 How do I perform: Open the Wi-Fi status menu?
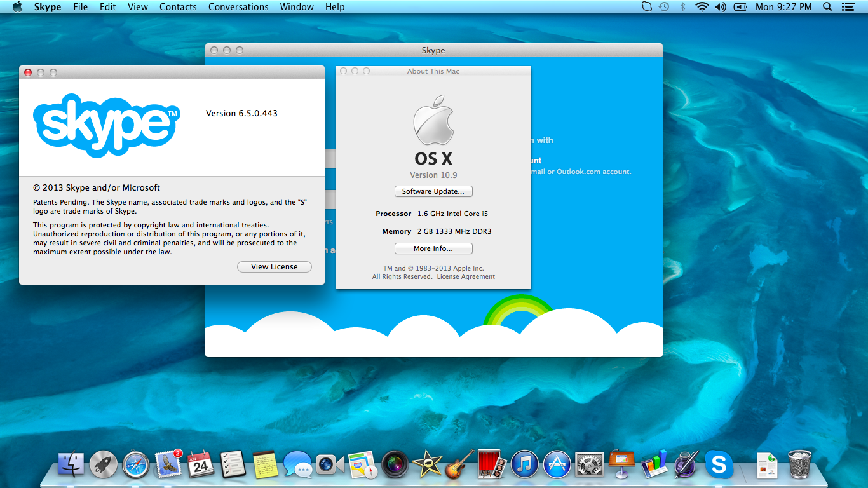(702, 7)
